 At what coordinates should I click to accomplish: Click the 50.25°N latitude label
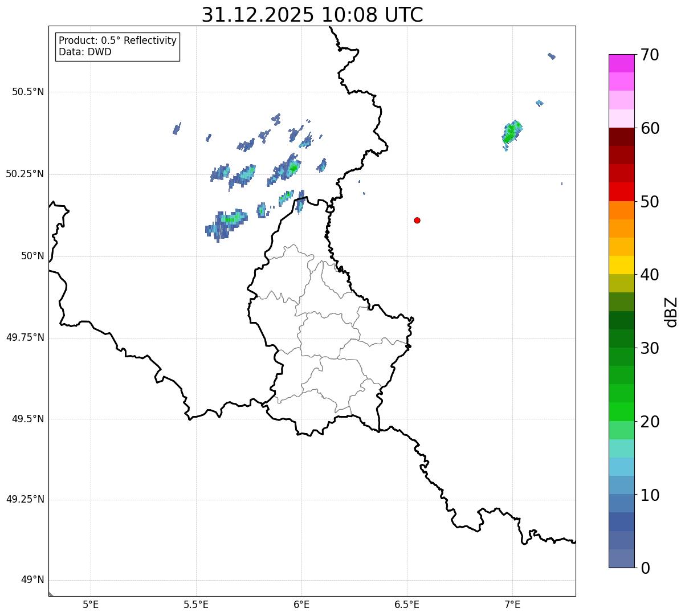(25, 174)
